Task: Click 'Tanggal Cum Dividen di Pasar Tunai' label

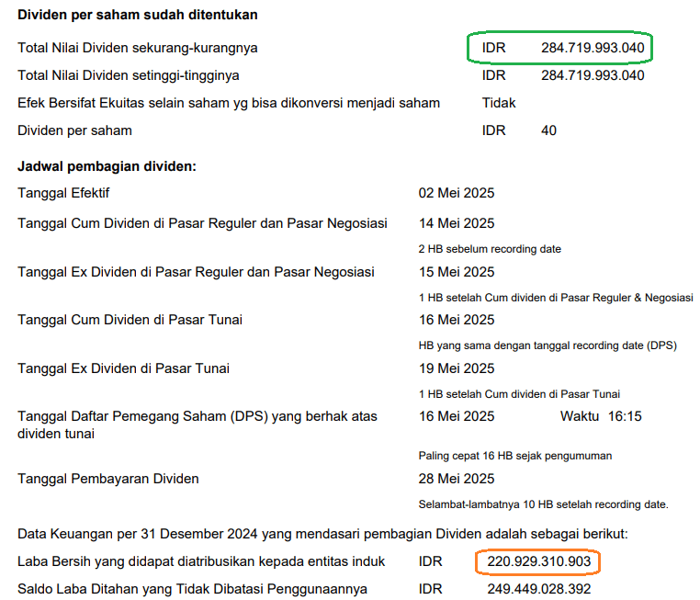Action: coord(130,320)
